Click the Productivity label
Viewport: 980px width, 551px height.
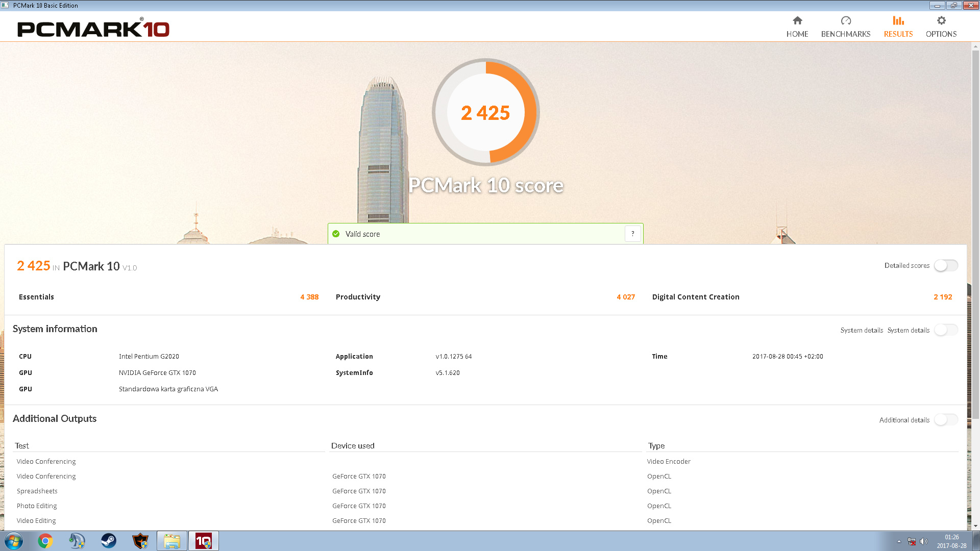click(358, 297)
